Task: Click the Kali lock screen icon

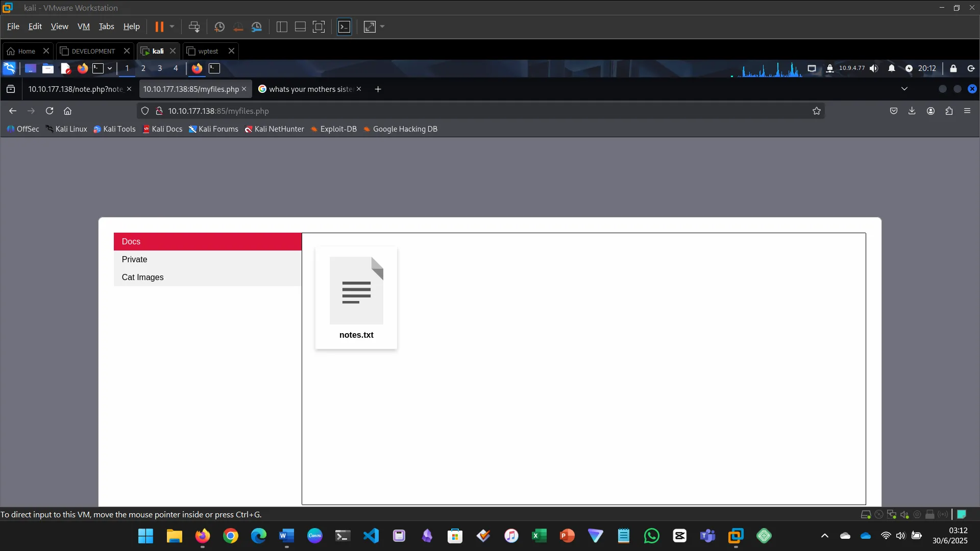Action: (953, 68)
